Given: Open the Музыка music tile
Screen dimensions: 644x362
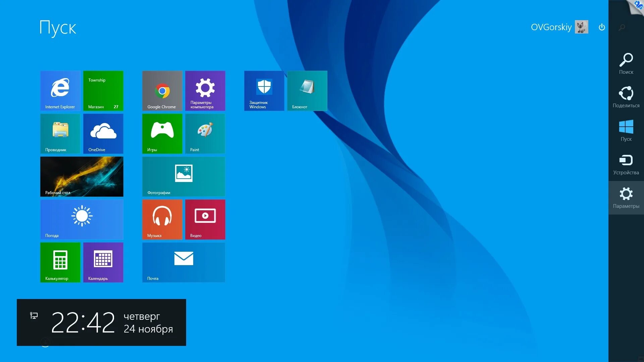Looking at the screenshot, I should tap(162, 220).
